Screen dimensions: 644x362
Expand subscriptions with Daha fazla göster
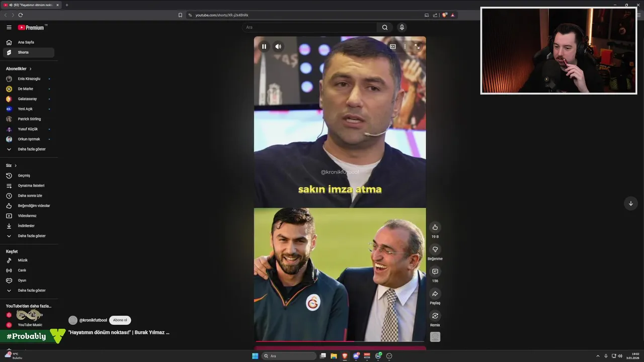click(29, 149)
